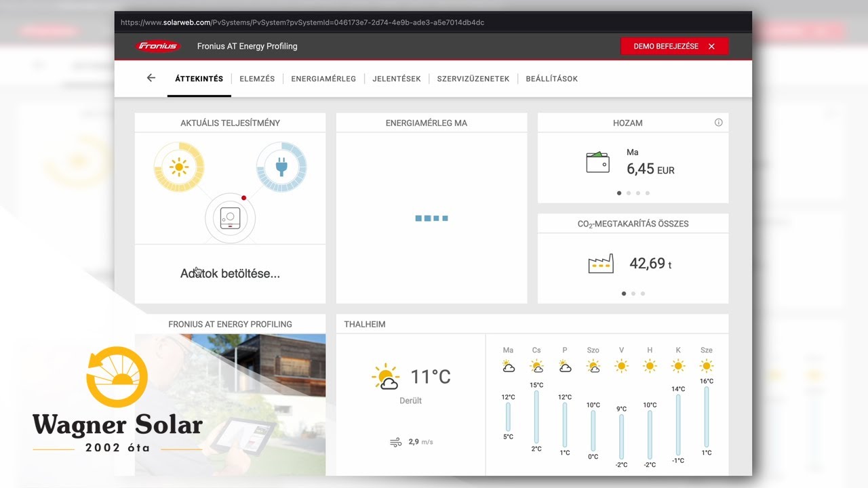Click the -1°C low for K

pyautogui.click(x=678, y=460)
